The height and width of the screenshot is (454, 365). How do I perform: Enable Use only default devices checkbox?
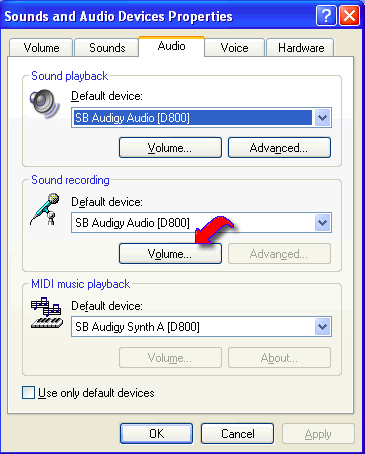pyautogui.click(x=28, y=393)
